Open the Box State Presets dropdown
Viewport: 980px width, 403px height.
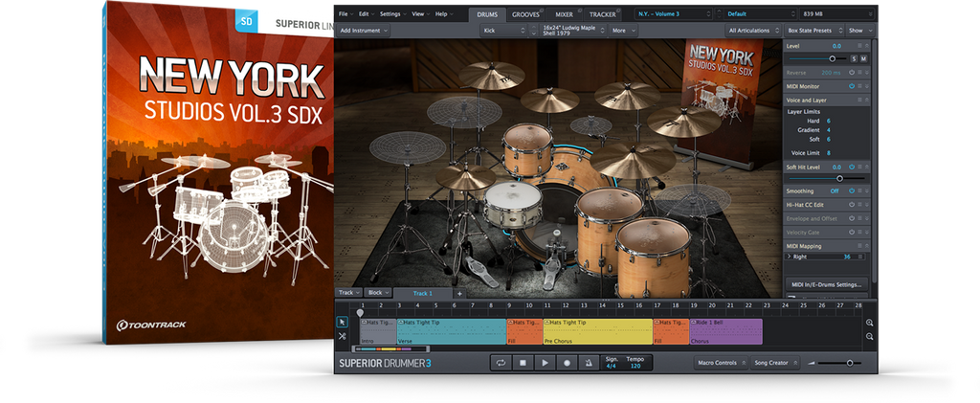tap(814, 30)
